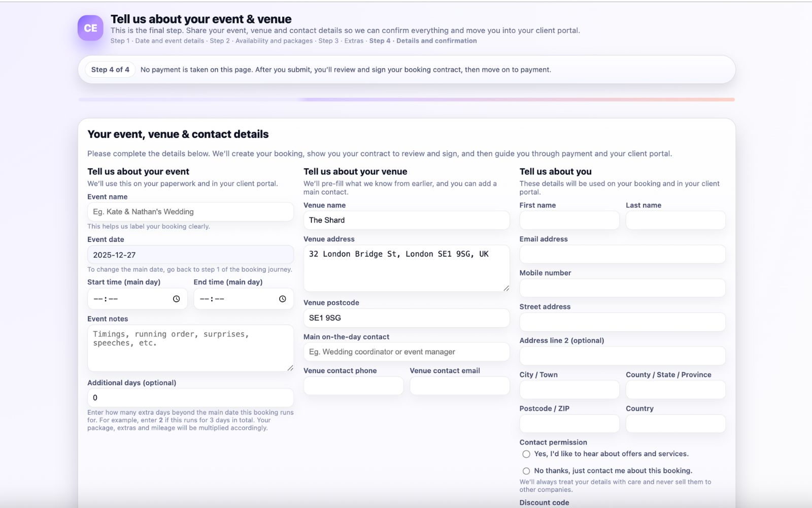Open the end time clock picker

coord(283,299)
